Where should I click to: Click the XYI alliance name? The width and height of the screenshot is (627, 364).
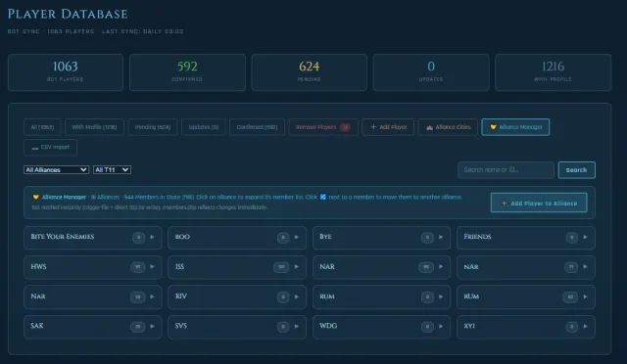(x=469, y=326)
